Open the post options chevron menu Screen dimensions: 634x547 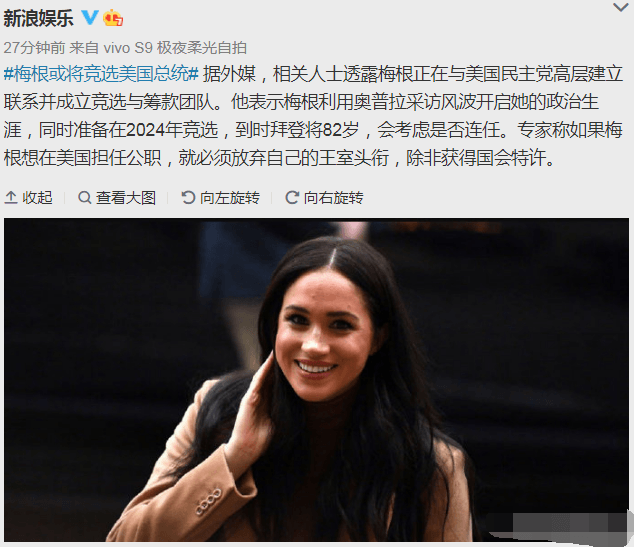click(620, 7)
